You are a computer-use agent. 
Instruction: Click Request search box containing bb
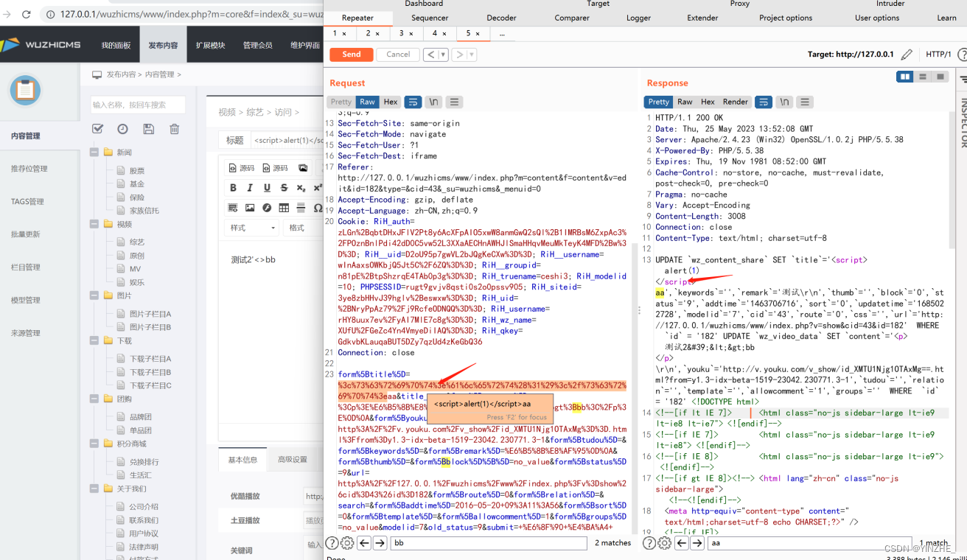[489, 543]
